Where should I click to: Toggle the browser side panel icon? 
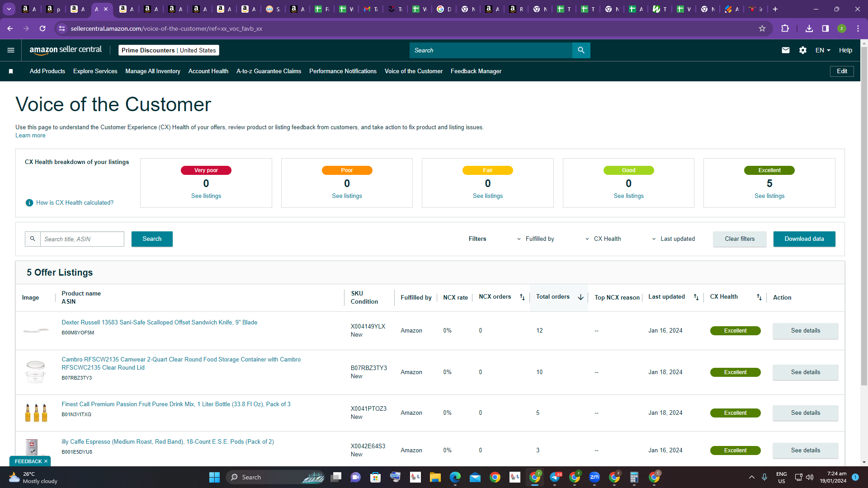pyautogui.click(x=826, y=28)
